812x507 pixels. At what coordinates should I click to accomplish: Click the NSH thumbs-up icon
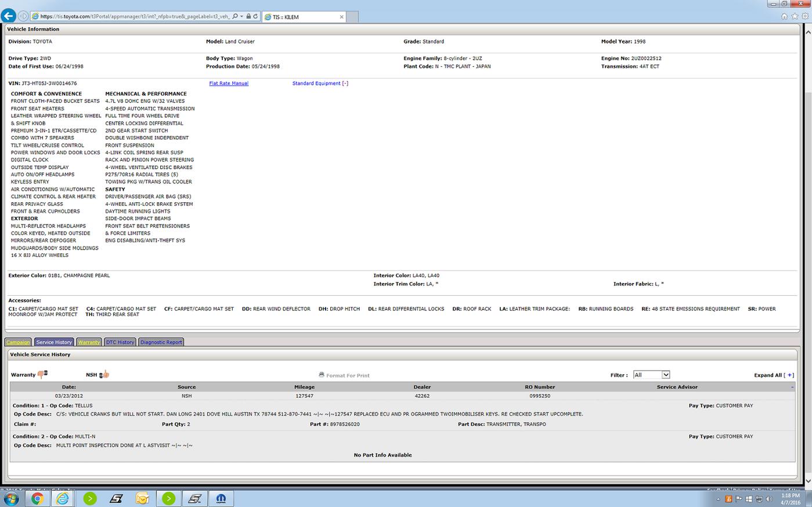click(x=104, y=374)
